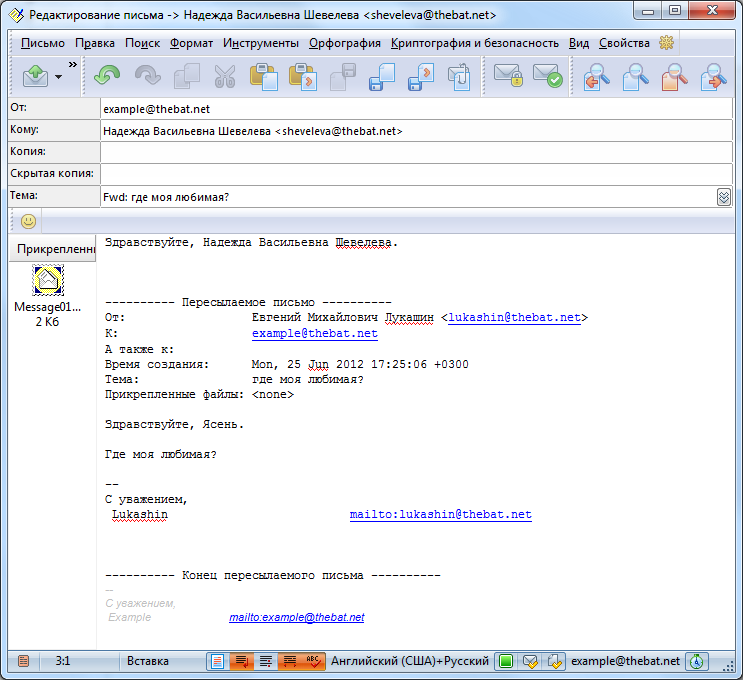Click the 'Где моя любимая?' body text
This screenshot has width=743, height=680.
coord(160,454)
